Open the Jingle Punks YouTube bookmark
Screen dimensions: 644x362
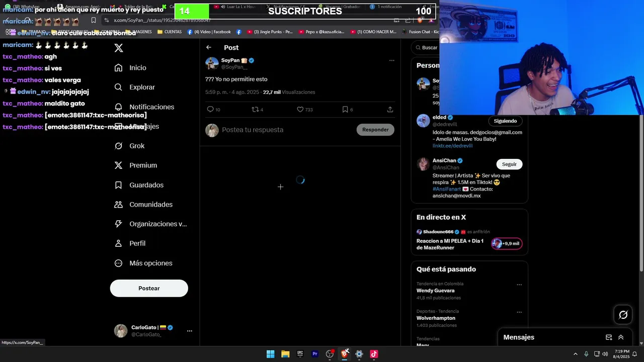pyautogui.click(x=270, y=32)
